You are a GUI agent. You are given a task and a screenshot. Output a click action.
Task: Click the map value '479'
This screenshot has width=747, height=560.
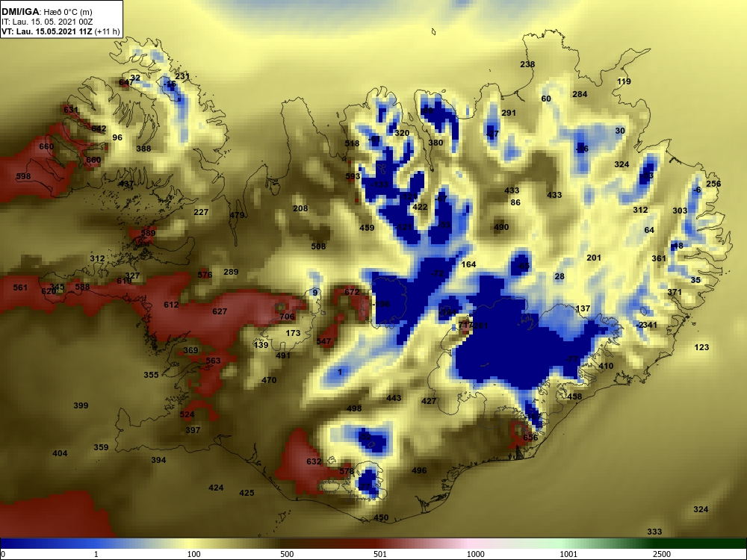coord(238,215)
